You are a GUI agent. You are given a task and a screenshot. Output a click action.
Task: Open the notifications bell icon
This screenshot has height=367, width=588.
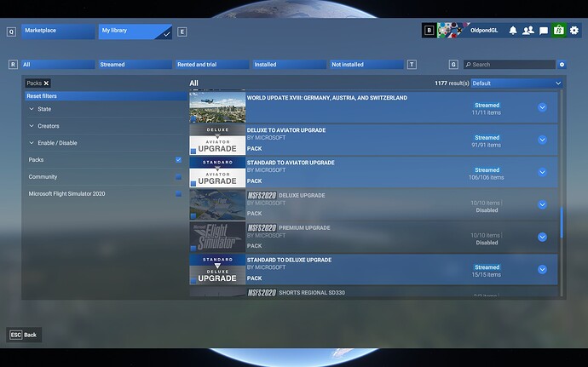513,31
